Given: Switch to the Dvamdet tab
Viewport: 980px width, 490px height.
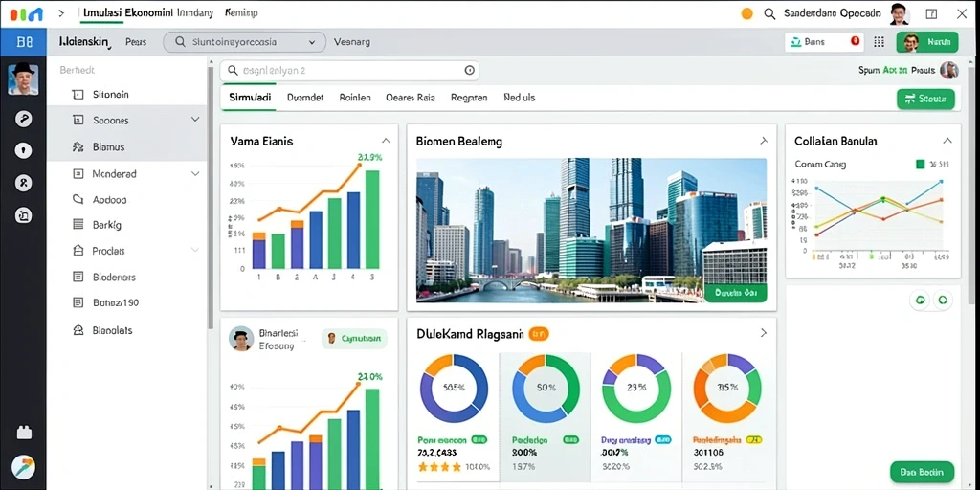Looking at the screenshot, I should [x=305, y=98].
